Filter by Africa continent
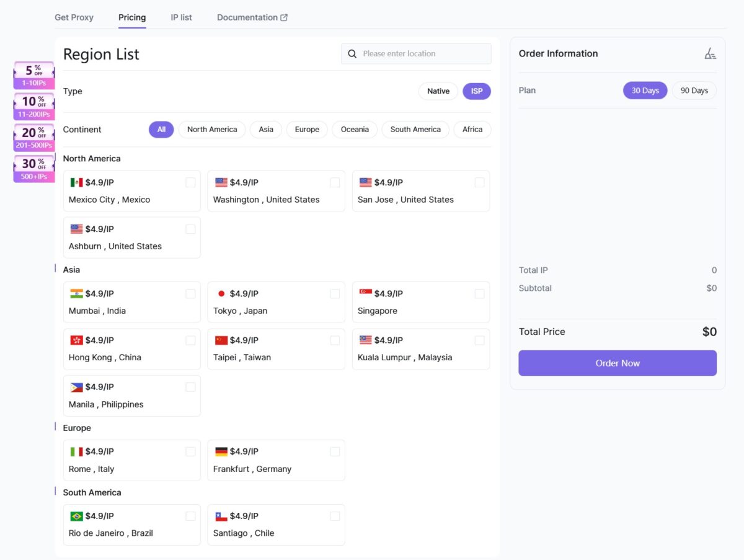 click(x=472, y=130)
